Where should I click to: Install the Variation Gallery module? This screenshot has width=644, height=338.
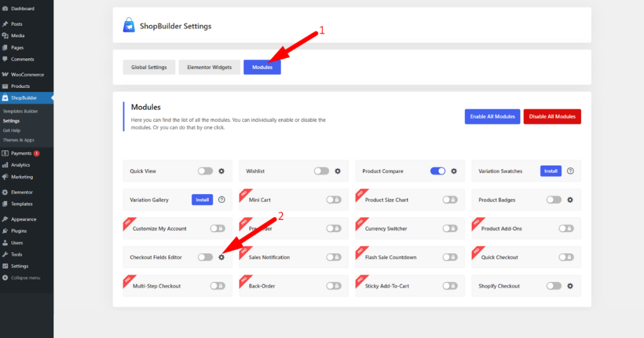(202, 200)
